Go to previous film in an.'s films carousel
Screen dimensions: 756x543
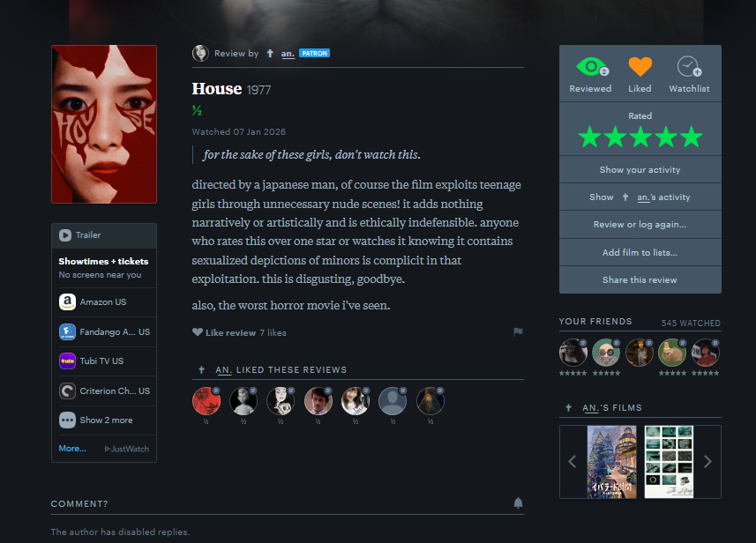573,462
